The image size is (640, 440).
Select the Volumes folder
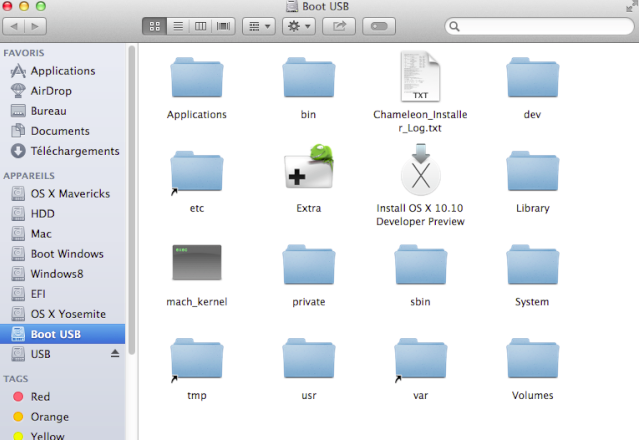click(x=533, y=358)
